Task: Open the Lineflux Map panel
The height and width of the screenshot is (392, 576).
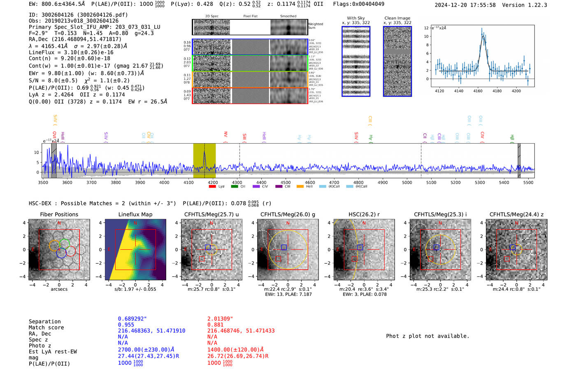Action: pyautogui.click(x=135, y=250)
